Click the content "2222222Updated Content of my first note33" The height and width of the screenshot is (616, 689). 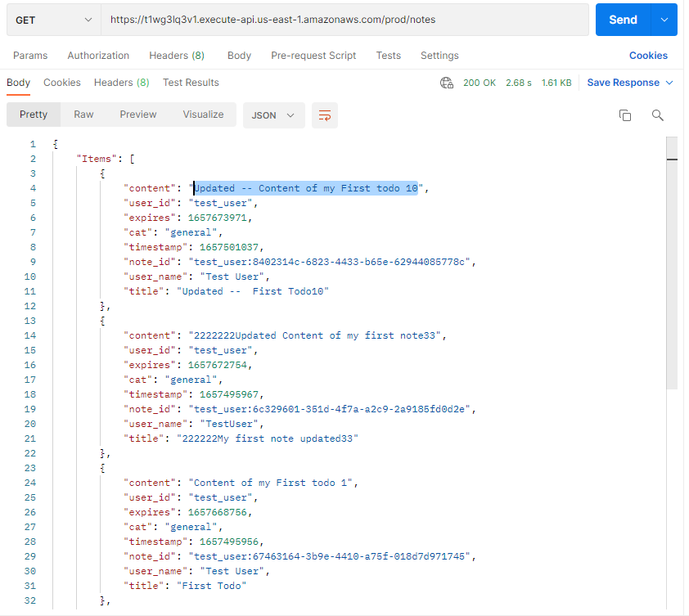click(x=314, y=335)
